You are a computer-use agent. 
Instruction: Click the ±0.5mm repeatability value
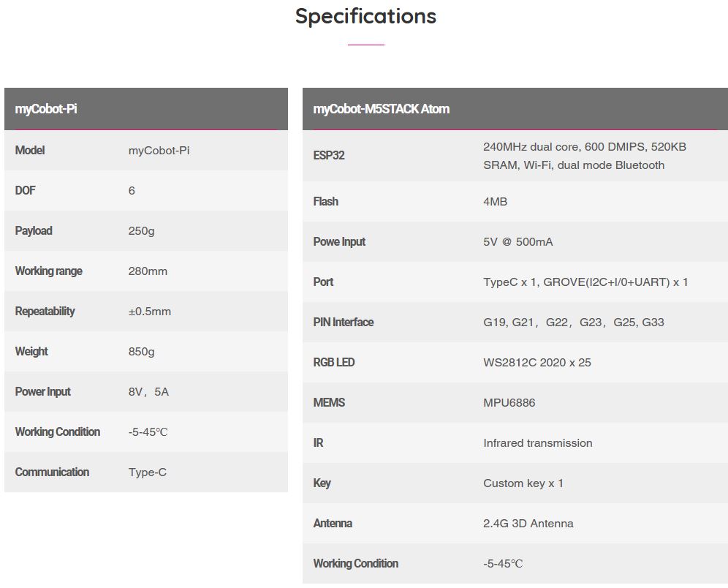149,312
